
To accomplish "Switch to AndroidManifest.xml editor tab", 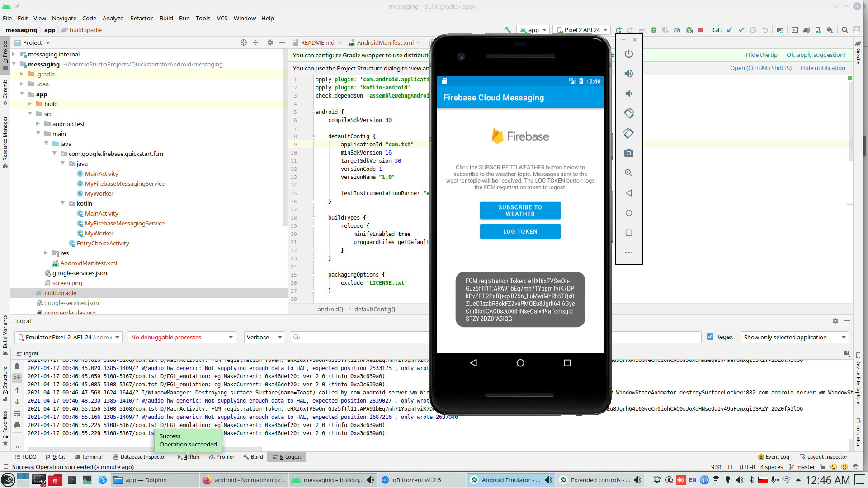I will 385,42.
